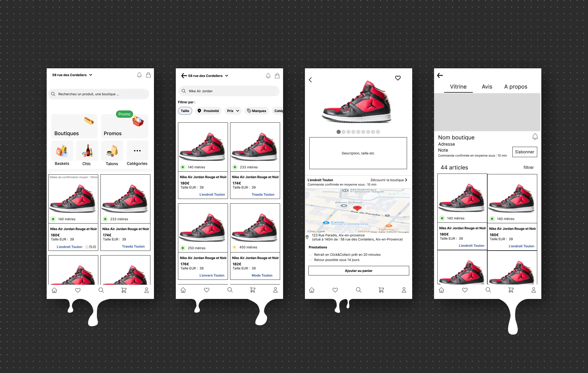The image size is (588, 373).
Task: Open filtrer option on boutique screen
Action: (528, 168)
